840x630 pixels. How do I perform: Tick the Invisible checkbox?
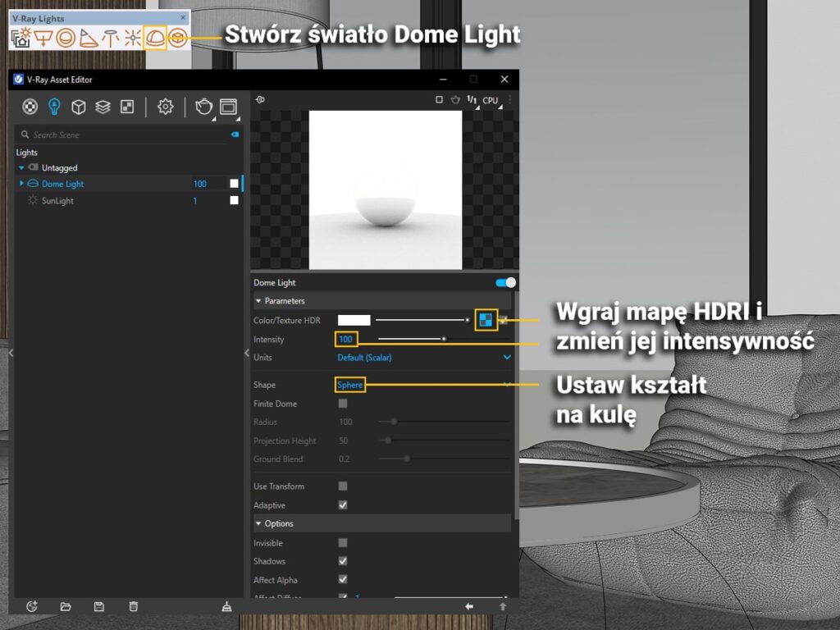[x=343, y=543]
